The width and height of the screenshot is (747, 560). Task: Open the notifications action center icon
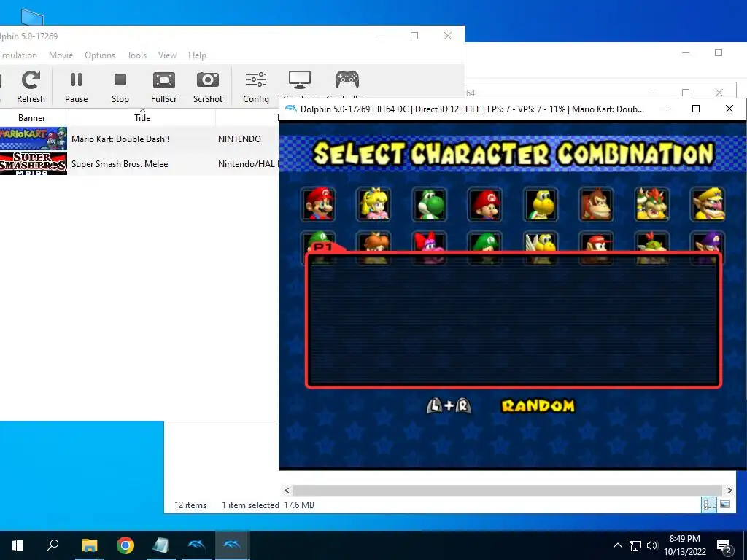point(724,546)
